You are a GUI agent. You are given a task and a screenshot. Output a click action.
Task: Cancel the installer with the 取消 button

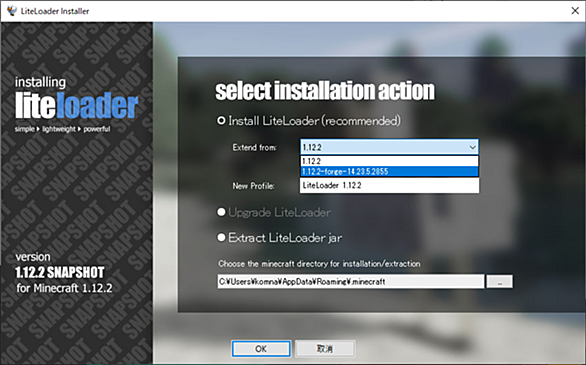[x=325, y=349]
